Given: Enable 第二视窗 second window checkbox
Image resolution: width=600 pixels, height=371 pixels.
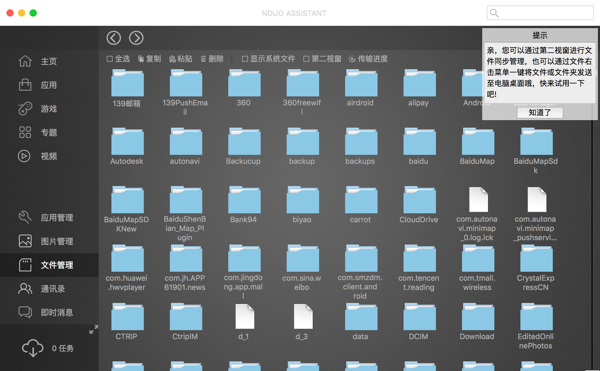Looking at the screenshot, I should [306, 59].
